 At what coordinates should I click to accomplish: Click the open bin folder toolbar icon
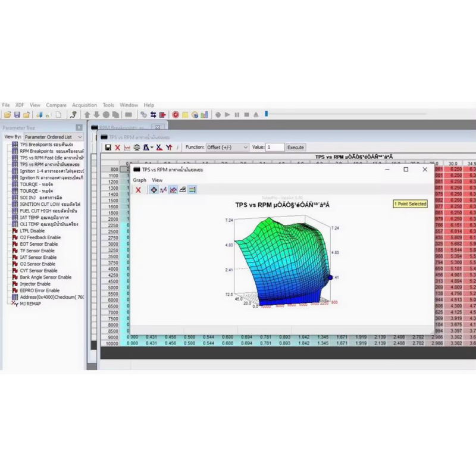(x=7, y=115)
